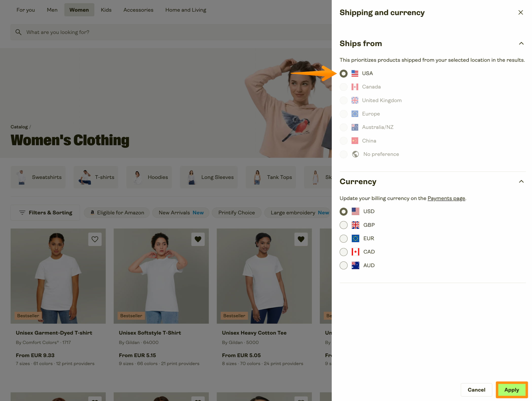This screenshot has width=532, height=401.
Task: Open the Unisex Softstyle T-Shirt title
Action: pyautogui.click(x=150, y=333)
